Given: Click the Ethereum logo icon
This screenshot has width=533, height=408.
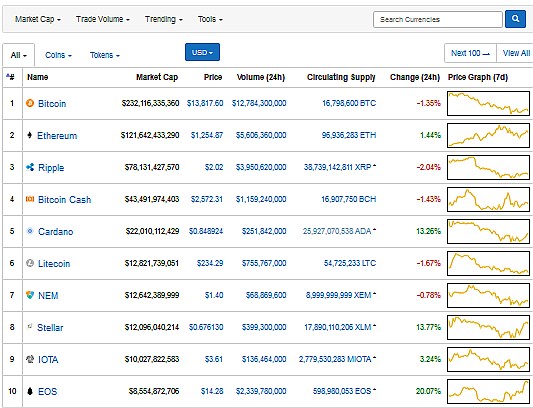Looking at the screenshot, I should [30, 135].
